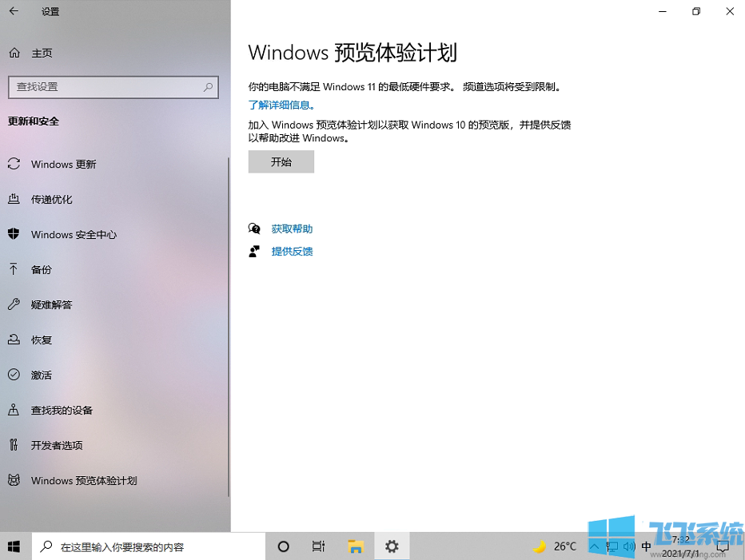Expand hidden system tray icons chevron

[595, 546]
